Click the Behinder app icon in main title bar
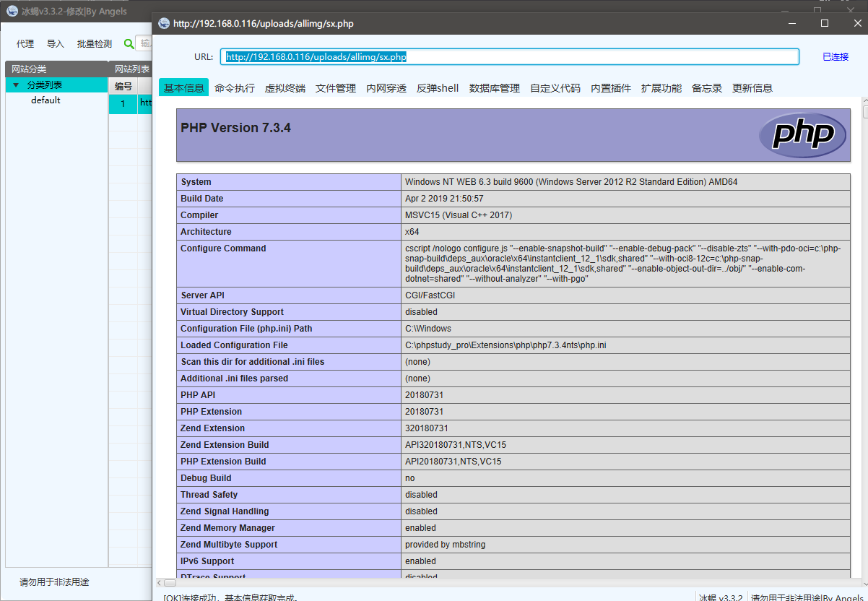The width and height of the screenshot is (868, 601). [12, 11]
